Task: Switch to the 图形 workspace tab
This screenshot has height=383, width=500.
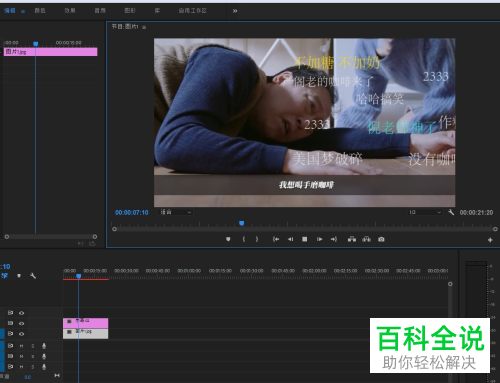Action: point(130,11)
